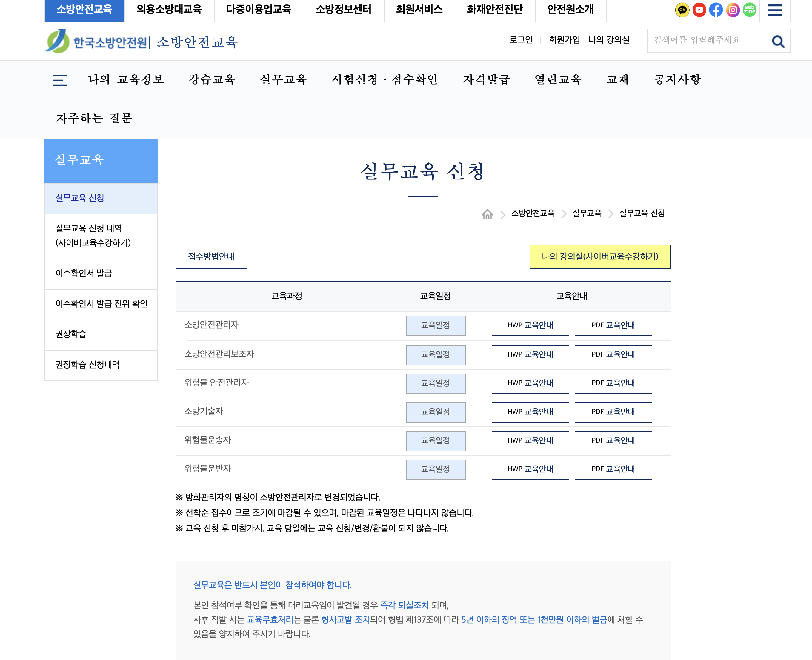Open 나의 강의실(사이버교육수강하기) yellow button
Image resolution: width=812 pixels, height=660 pixels.
coord(600,257)
